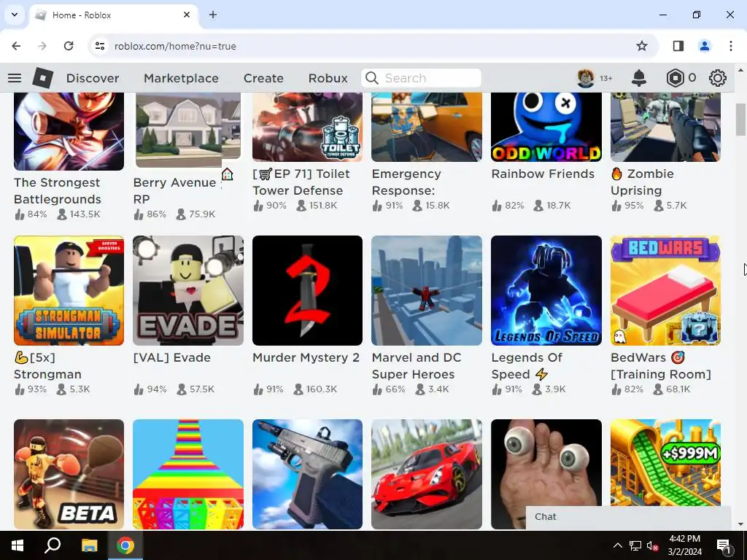The image size is (747, 560).
Task: Go to the Create page
Action: 263,78
